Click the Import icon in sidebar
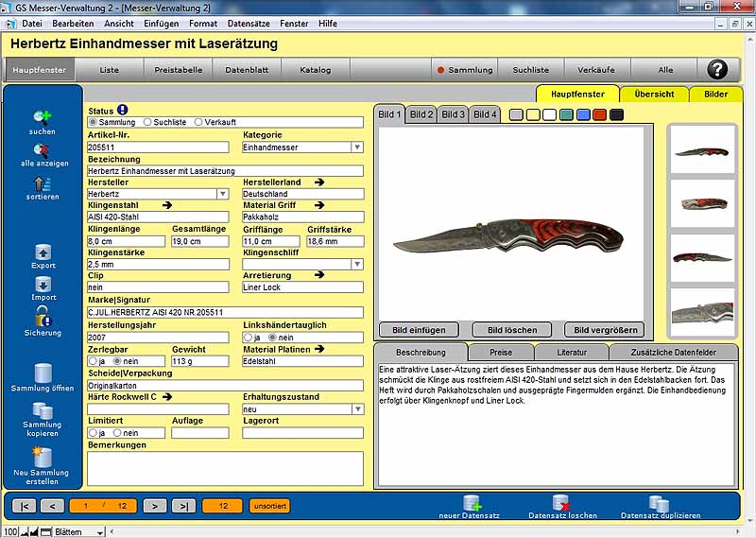 [x=43, y=285]
